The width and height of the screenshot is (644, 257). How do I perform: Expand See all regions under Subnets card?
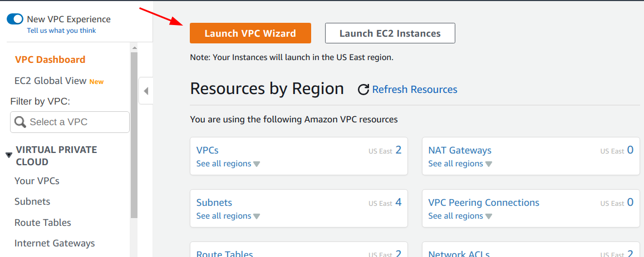click(228, 216)
